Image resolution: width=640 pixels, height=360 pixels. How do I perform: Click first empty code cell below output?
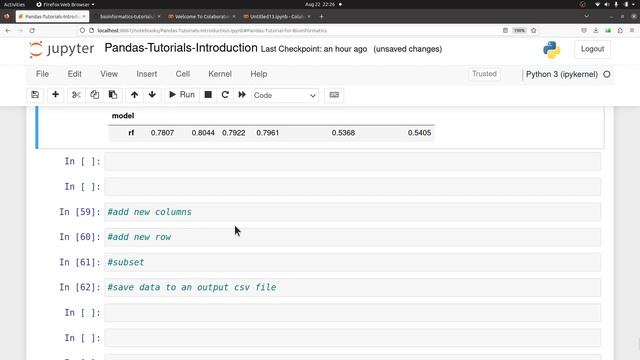point(352,162)
